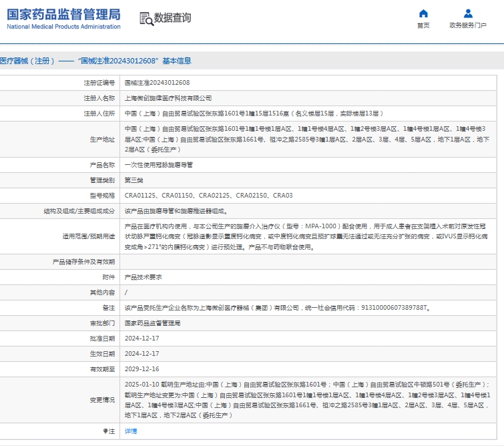The image size is (504, 446).
Task: Click the 注册人住所 address value
Action: [x=254, y=114]
